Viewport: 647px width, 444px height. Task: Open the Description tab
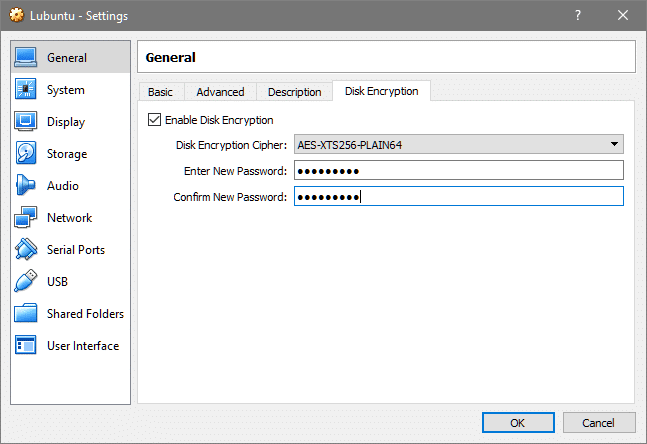pos(294,92)
